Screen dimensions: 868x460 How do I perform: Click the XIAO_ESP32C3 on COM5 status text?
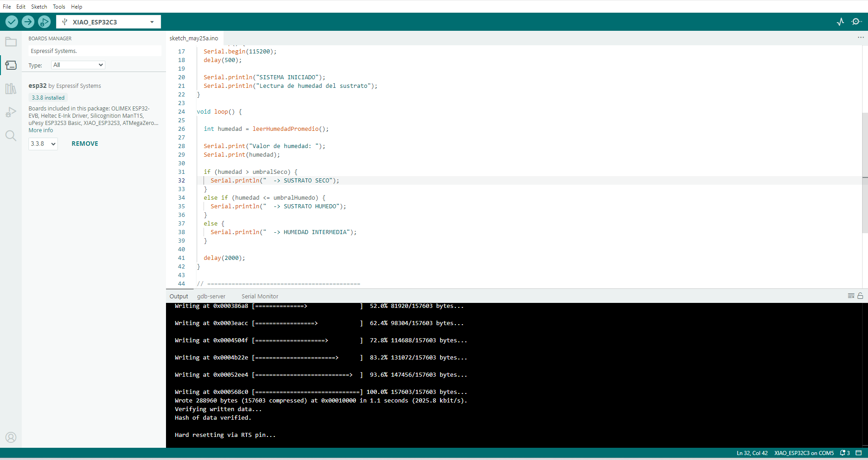tap(804, 453)
